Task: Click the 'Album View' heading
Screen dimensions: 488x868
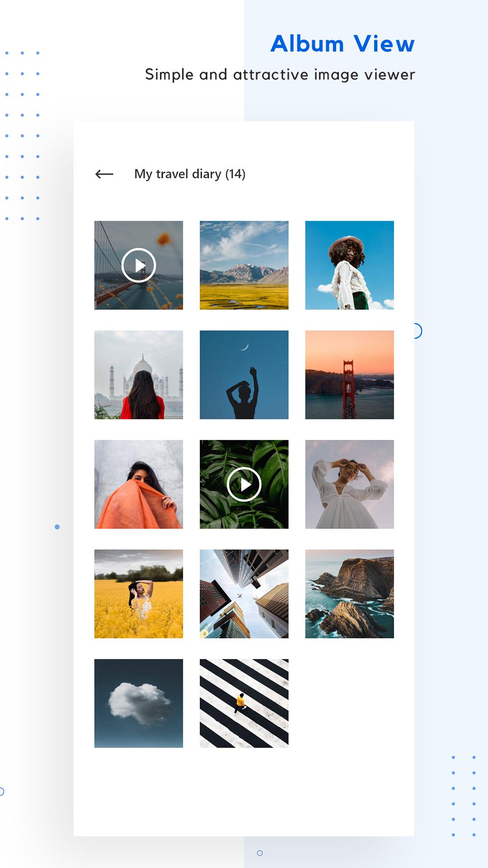Action: pyautogui.click(x=343, y=44)
